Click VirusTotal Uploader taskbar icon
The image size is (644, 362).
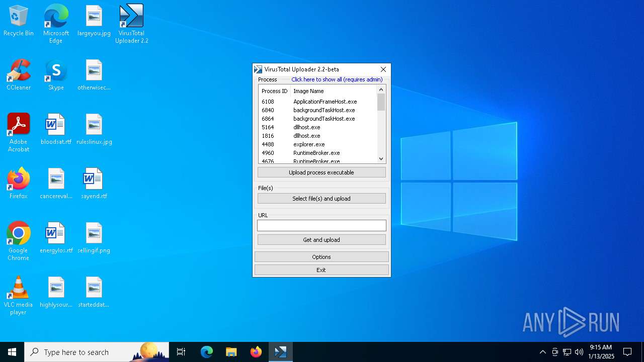(281, 352)
